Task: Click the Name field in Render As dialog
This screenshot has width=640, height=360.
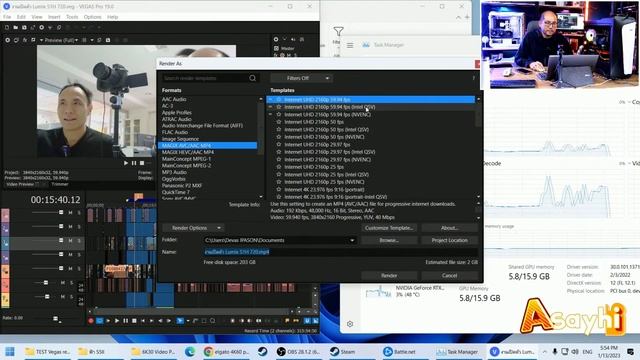Action: 340,252
